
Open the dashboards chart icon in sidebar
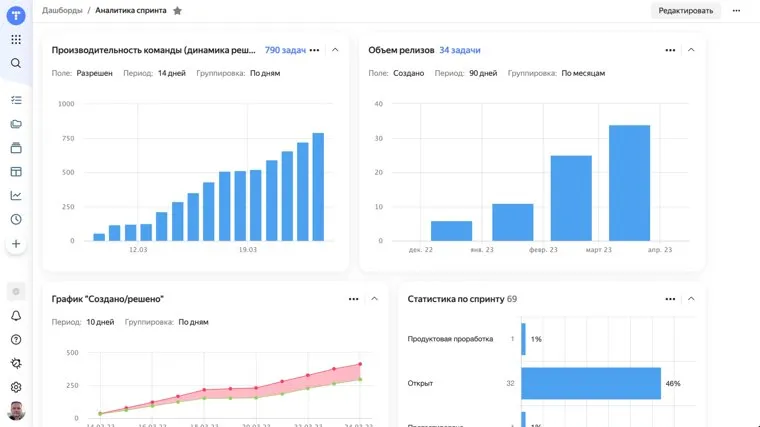pyautogui.click(x=16, y=196)
